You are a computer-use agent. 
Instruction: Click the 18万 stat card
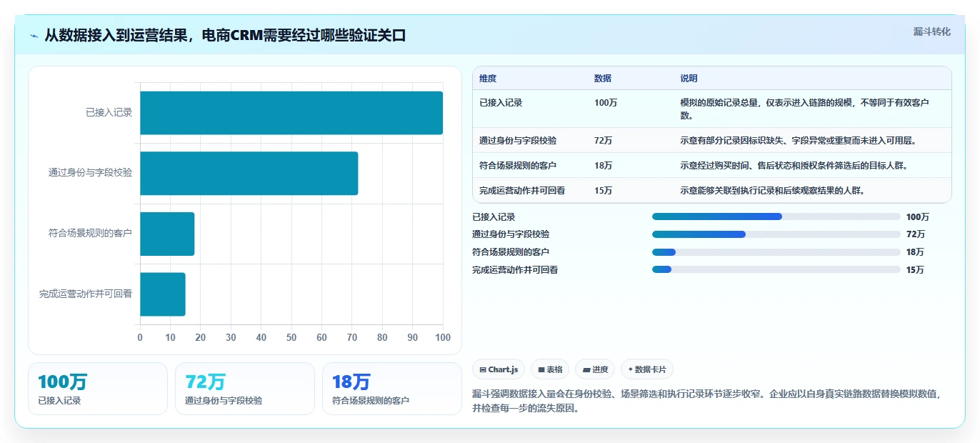392,389
